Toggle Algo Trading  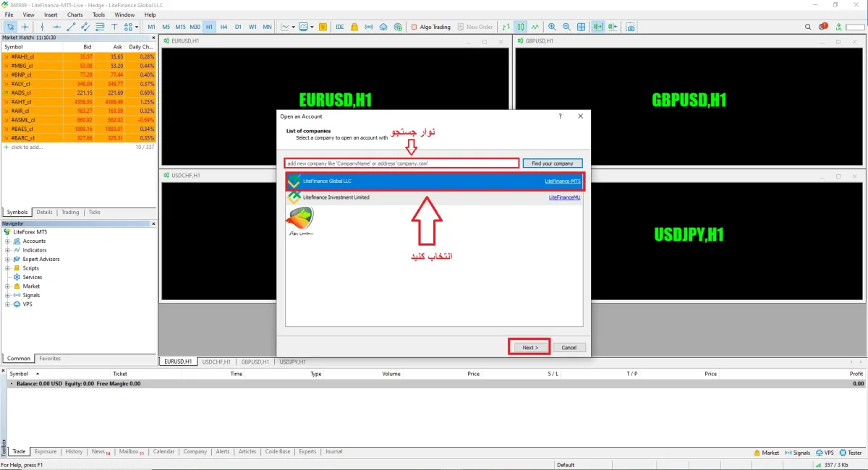coord(430,27)
